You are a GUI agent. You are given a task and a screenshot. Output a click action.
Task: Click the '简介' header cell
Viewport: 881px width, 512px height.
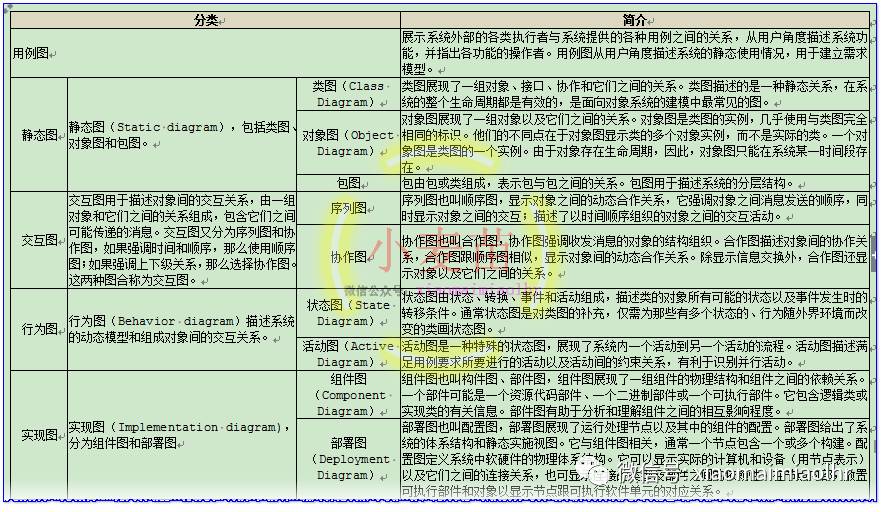coord(634,20)
